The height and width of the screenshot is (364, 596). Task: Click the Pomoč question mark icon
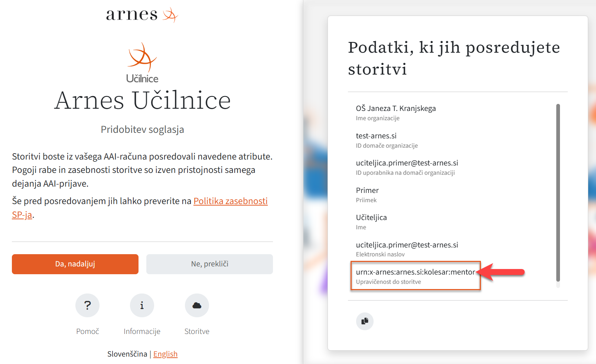click(x=87, y=305)
